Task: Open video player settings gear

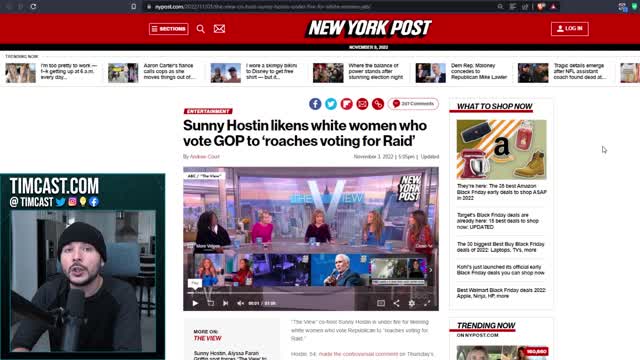Action: (411, 303)
